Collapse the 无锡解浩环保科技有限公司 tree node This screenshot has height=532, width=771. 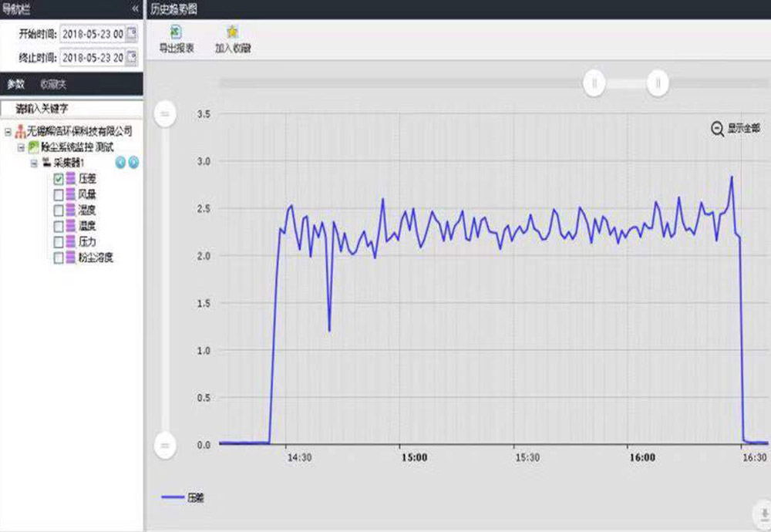tap(8, 131)
